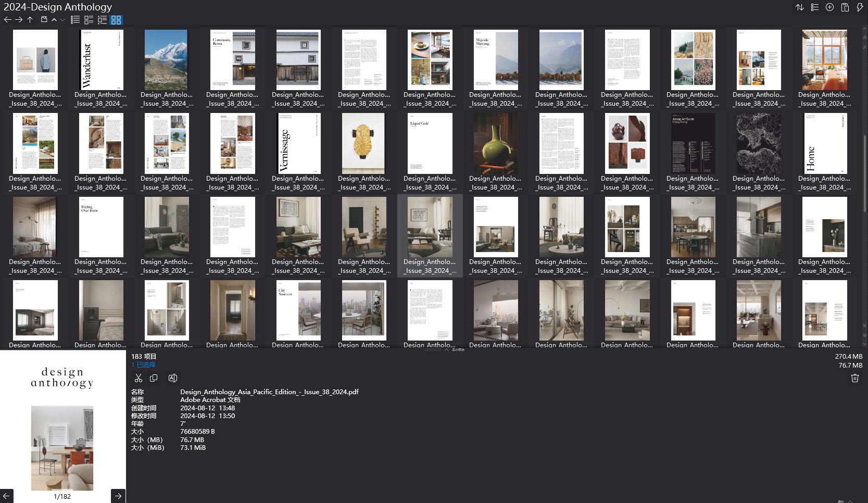The height and width of the screenshot is (503, 868).
Task: Click the select-items list icon on the toolbar
Action: [814, 7]
